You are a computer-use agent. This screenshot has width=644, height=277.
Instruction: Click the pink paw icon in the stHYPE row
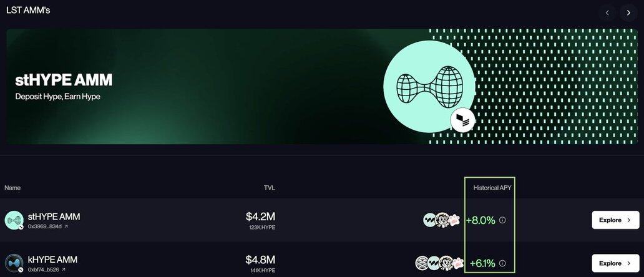pyautogui.click(x=455, y=220)
